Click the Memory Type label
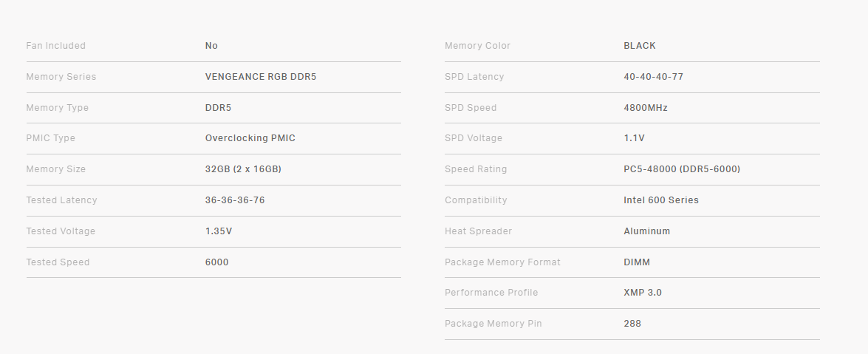868x354 pixels. pyautogui.click(x=58, y=108)
